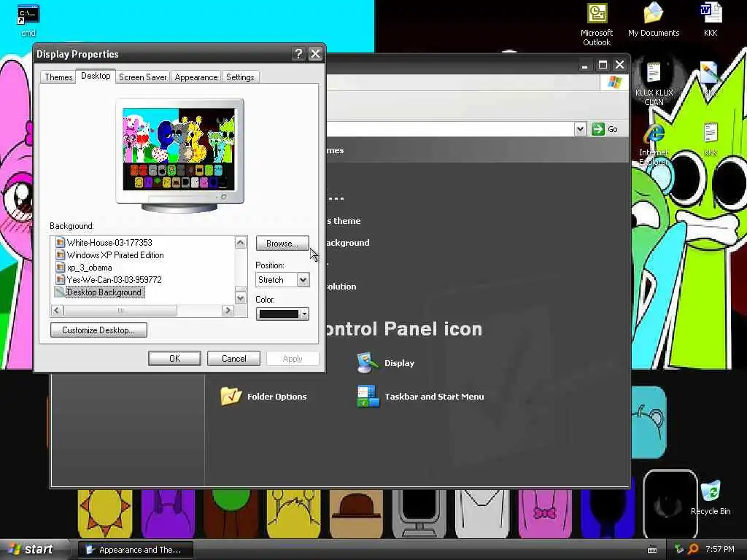Image resolution: width=747 pixels, height=560 pixels.
Task: Click the help question mark in Display Properties
Action: (298, 54)
